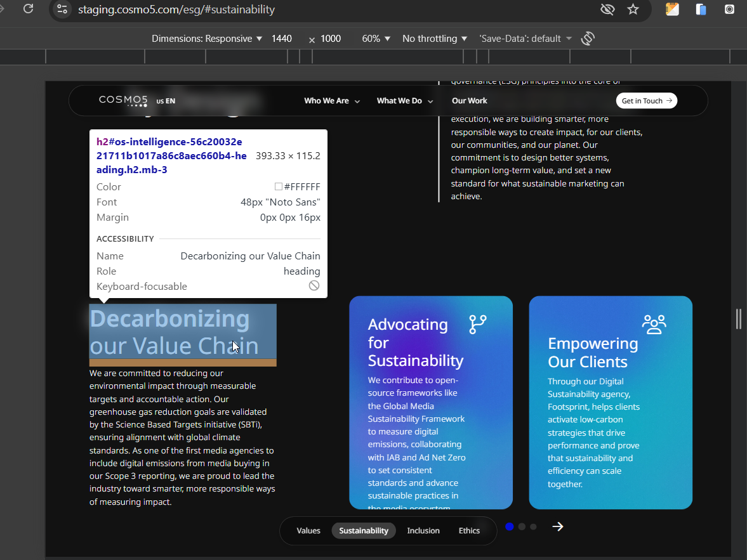Viewport: 747px width, 560px height.
Task: Select the third carousel pagination dot
Action: click(x=533, y=526)
